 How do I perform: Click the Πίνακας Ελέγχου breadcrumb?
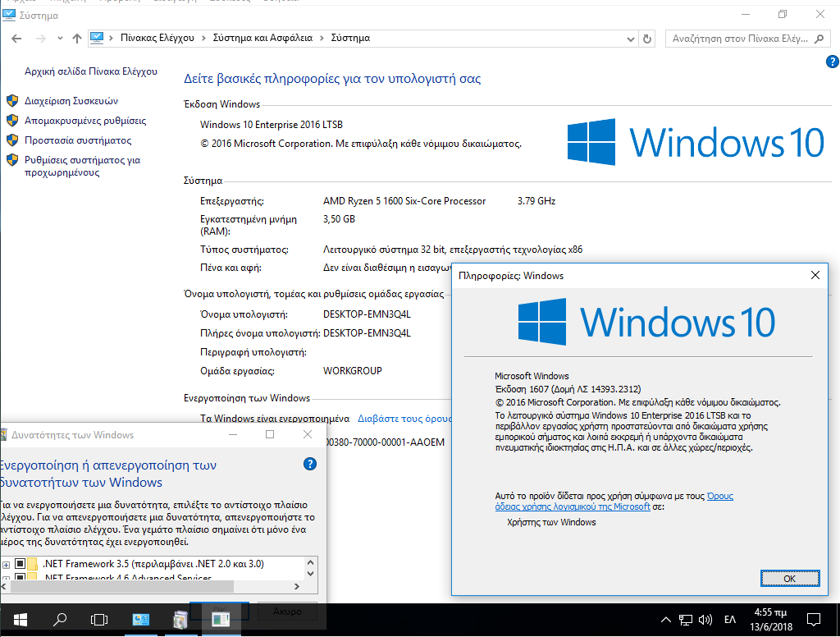point(157,38)
